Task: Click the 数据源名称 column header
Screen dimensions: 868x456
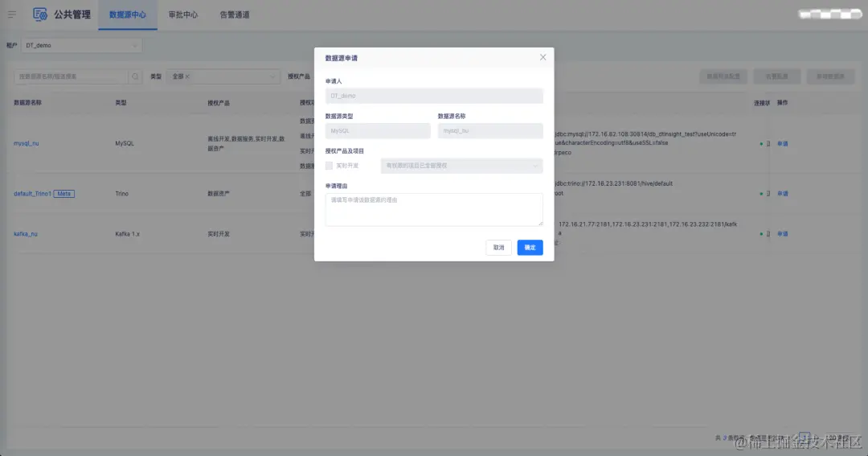Action: [27, 102]
